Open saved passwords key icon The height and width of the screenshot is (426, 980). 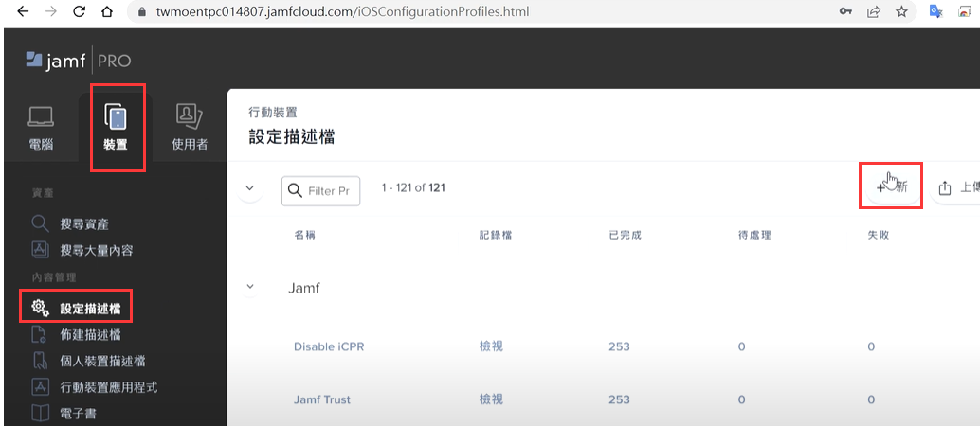[845, 11]
